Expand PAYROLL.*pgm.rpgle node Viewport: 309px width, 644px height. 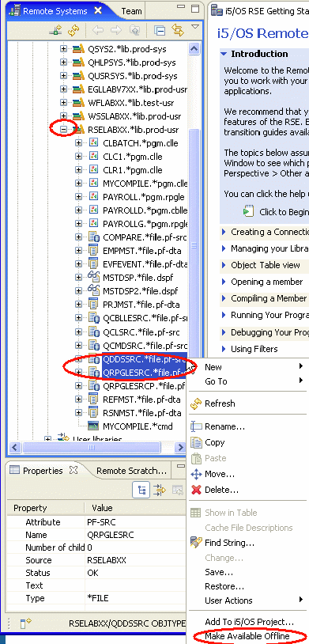pos(78,197)
